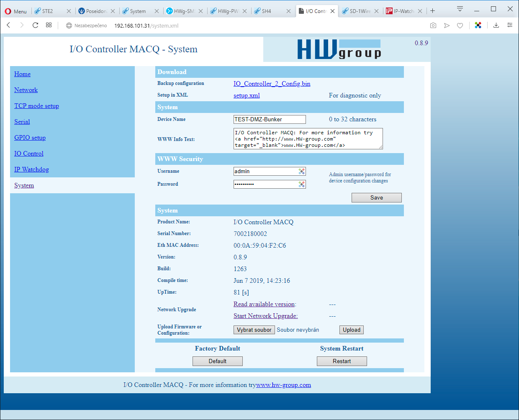
Task: Click into the WWW Info Text area
Action: pyautogui.click(x=308, y=139)
